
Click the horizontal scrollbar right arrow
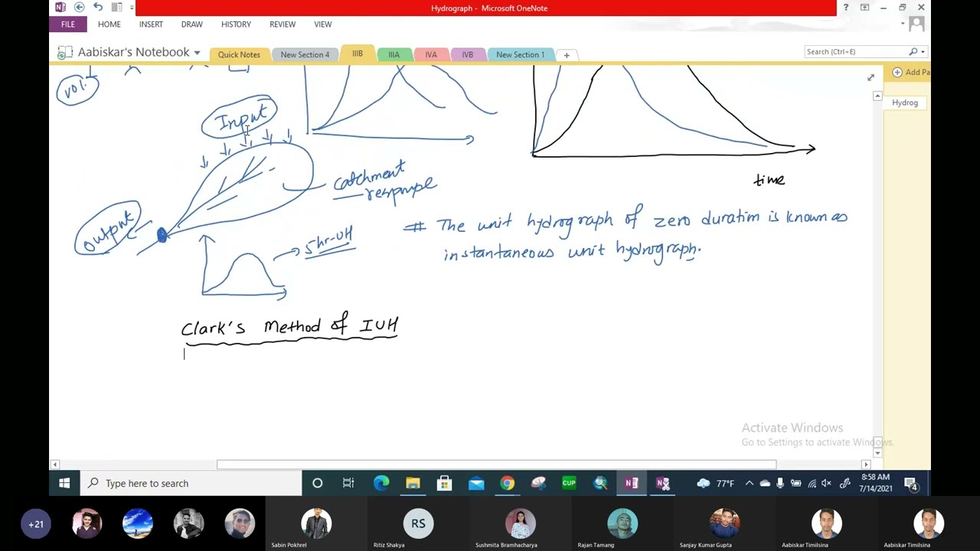tap(866, 465)
